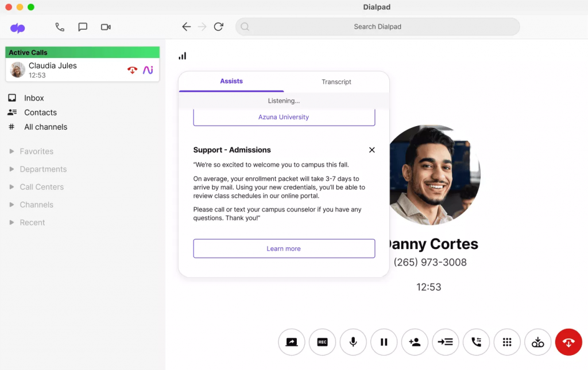This screenshot has height=370, width=588.
Task: Click the Learn more button
Action: 284,248
